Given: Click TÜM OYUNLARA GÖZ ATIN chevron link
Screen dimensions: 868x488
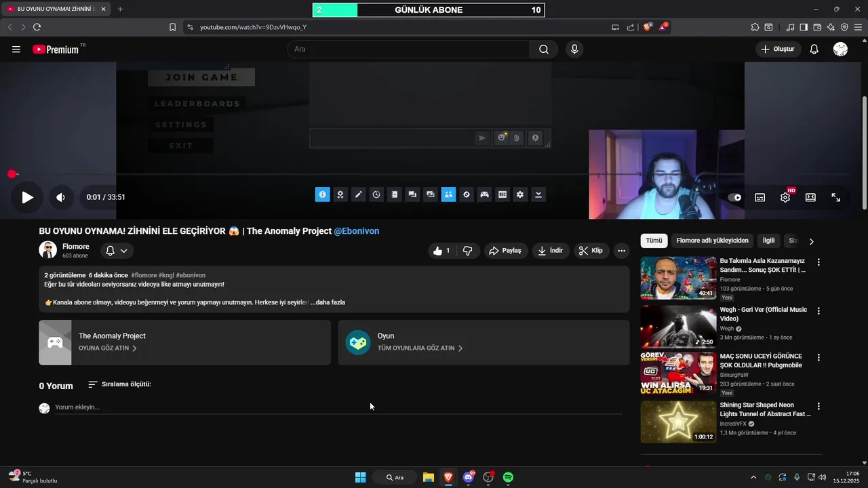Looking at the screenshot, I should point(420,348).
